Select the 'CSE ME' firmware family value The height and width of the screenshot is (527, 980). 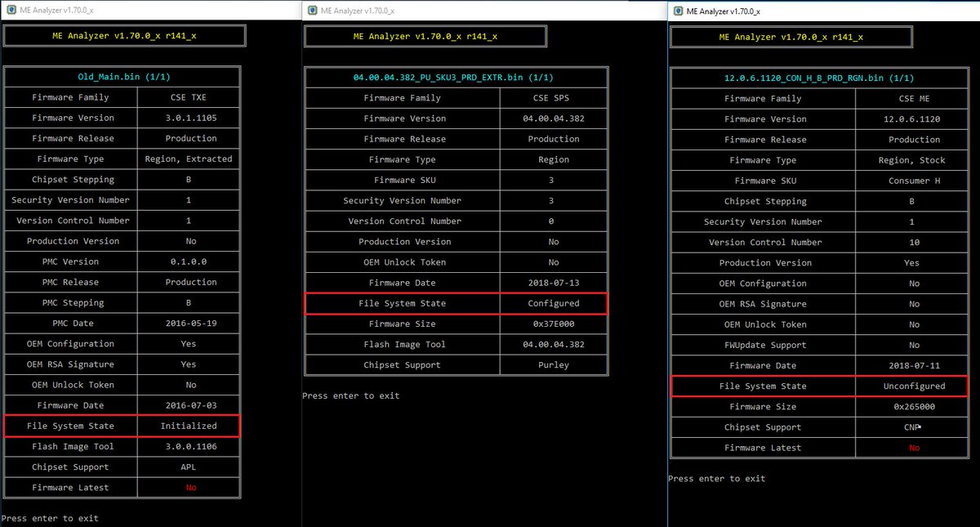[x=913, y=99]
